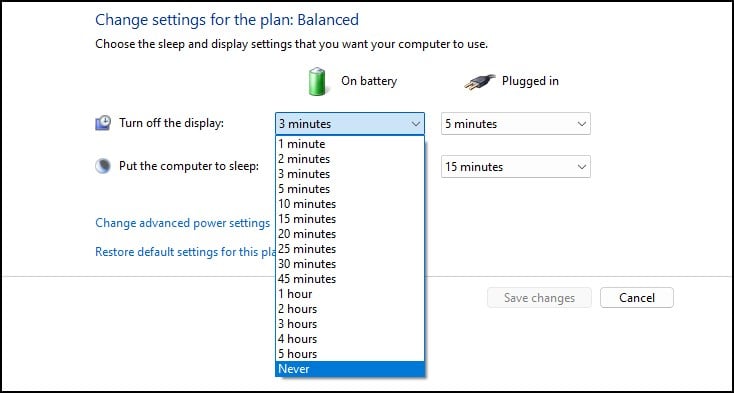
Task: Open the Plugged in display dropdown
Action: pos(515,124)
